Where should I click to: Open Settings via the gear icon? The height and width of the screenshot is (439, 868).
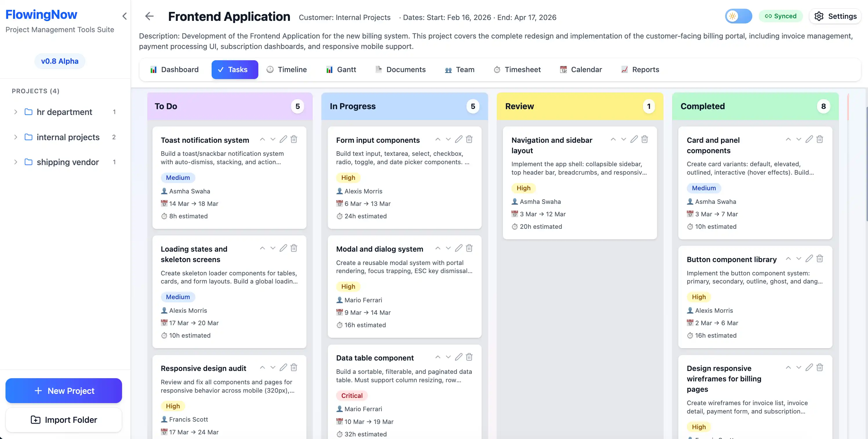tap(835, 16)
